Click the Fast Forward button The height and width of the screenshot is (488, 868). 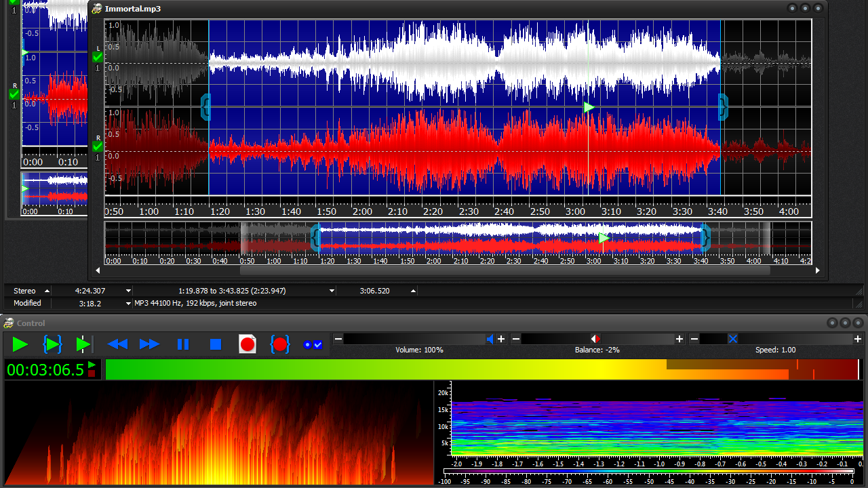coord(149,345)
